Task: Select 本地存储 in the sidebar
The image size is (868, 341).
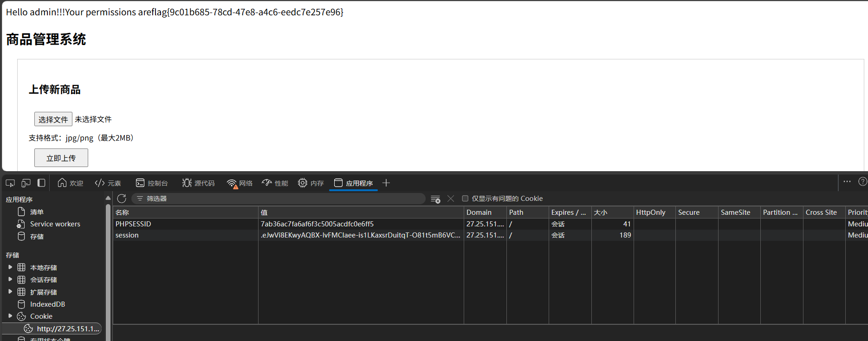Action: (44, 267)
